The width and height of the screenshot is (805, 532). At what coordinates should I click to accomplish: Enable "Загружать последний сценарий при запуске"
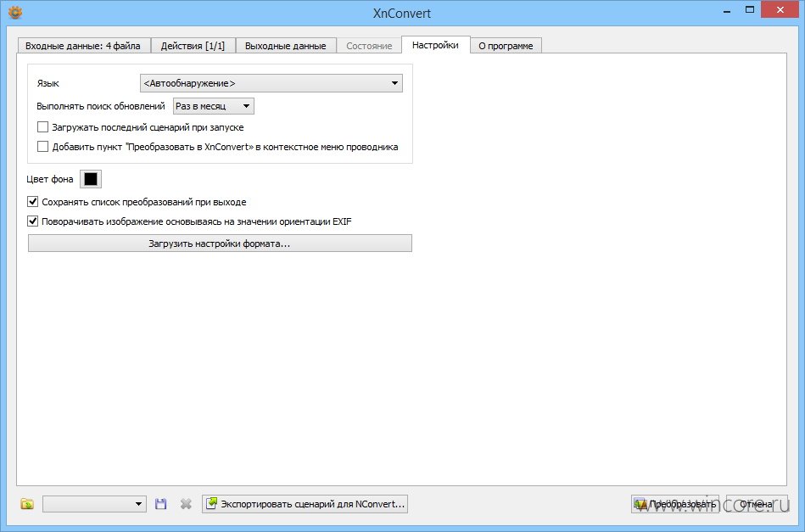(42, 126)
